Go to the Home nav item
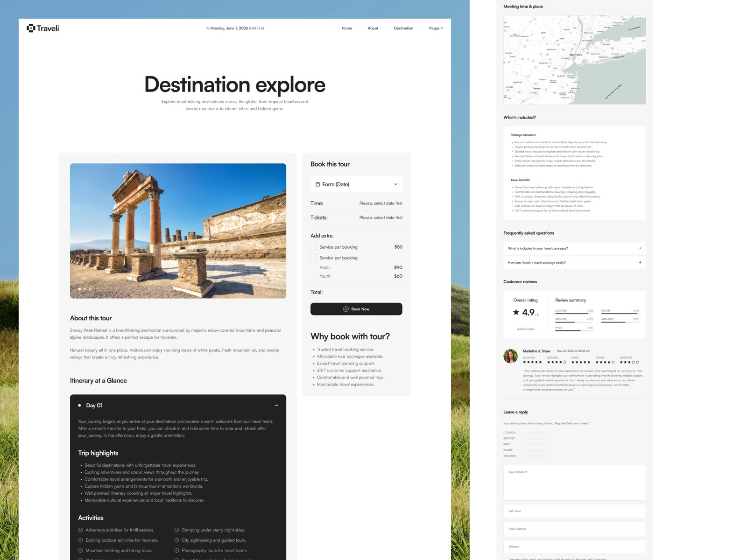This screenshot has height=560, width=747. (347, 28)
